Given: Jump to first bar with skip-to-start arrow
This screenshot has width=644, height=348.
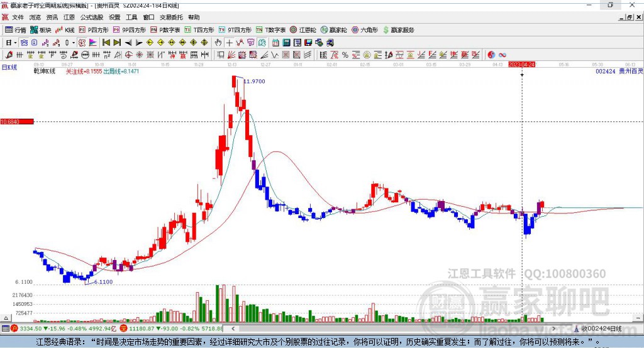Looking at the screenshot, I should tap(106, 43).
